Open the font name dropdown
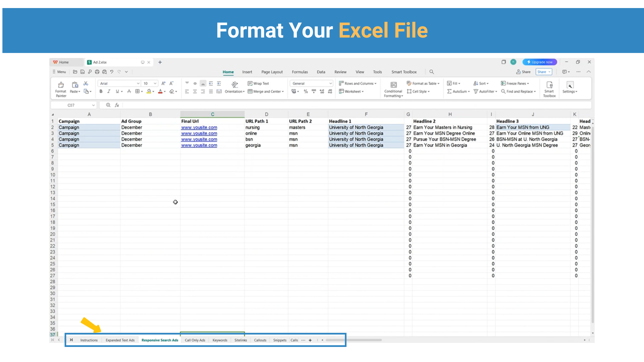Screen dimensions: 644x362 (119, 83)
